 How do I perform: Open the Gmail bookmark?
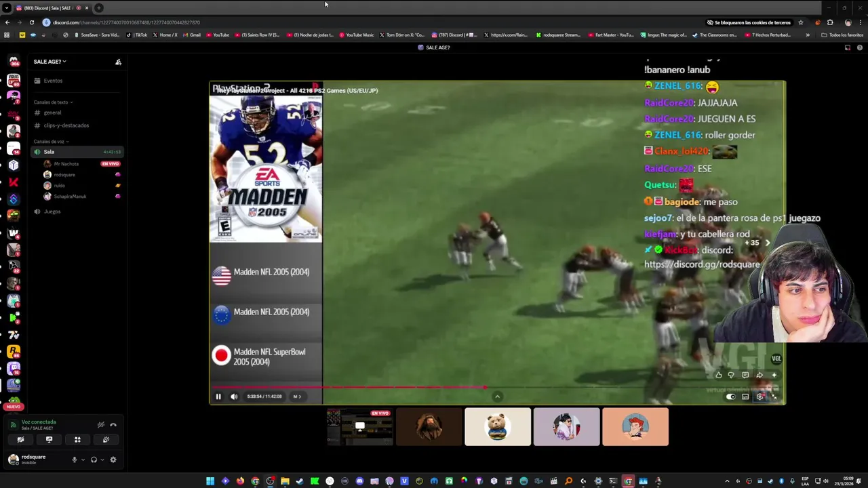(192, 35)
